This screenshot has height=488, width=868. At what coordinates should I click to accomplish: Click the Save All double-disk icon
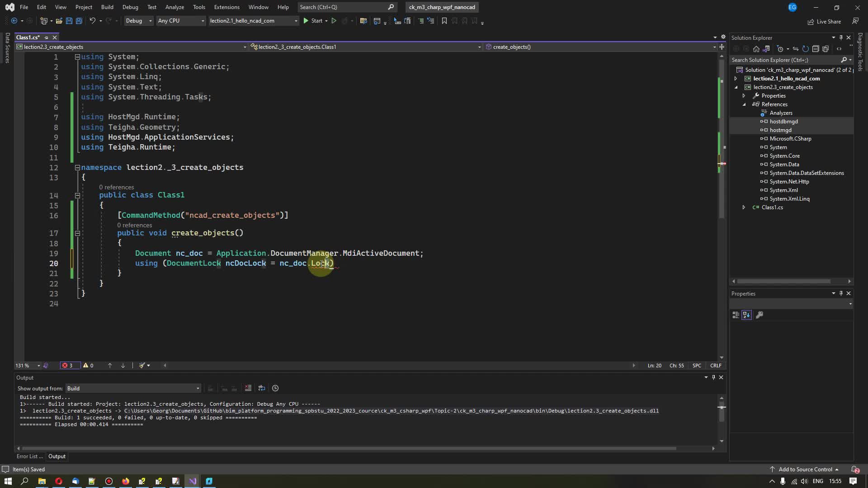point(79,21)
